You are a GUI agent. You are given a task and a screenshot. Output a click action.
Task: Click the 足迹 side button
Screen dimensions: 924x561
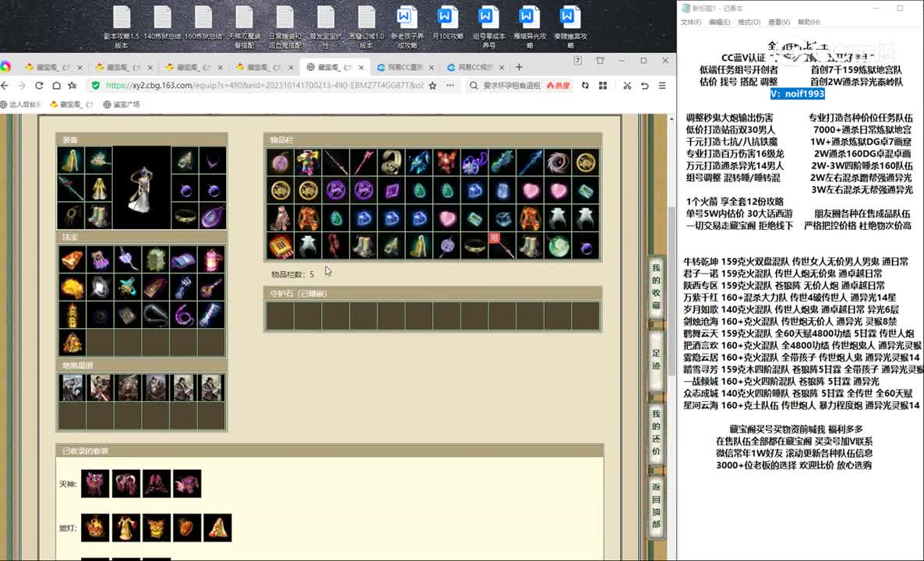point(656,359)
